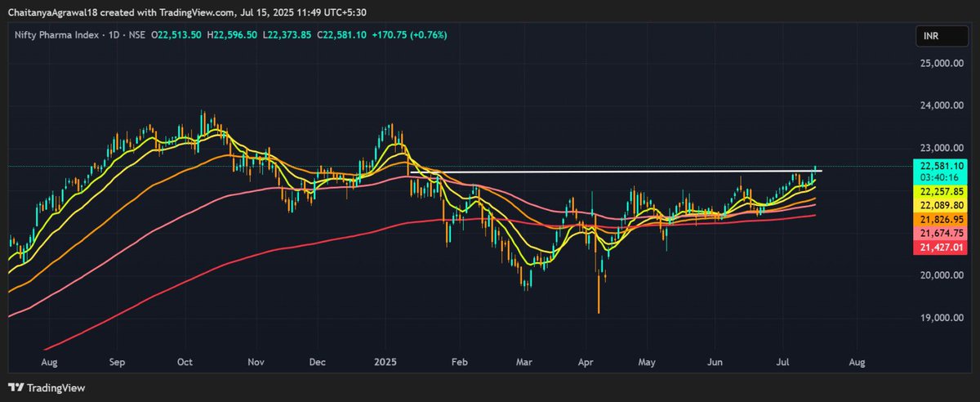Screen dimensions: 980x402
Task: Click the open value O22,513.50
Action: [x=178, y=35]
